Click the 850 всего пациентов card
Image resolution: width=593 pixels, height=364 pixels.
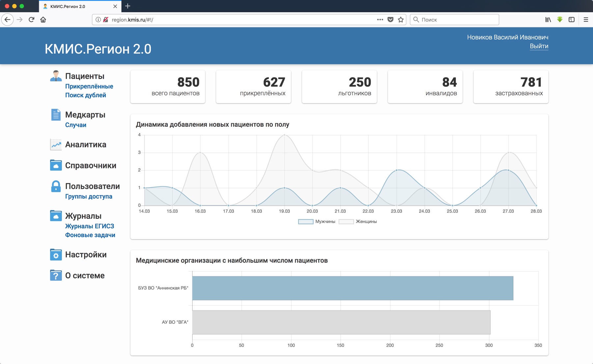(168, 87)
